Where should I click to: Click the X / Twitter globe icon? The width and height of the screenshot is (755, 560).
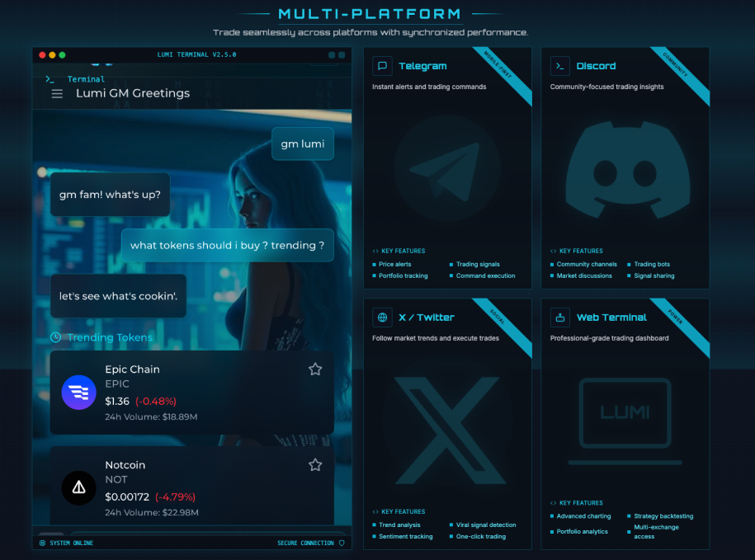point(382,318)
